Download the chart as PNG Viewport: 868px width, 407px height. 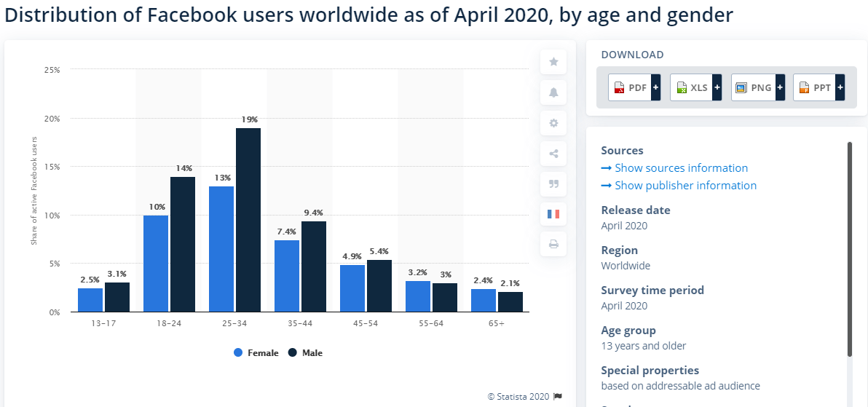(x=754, y=87)
